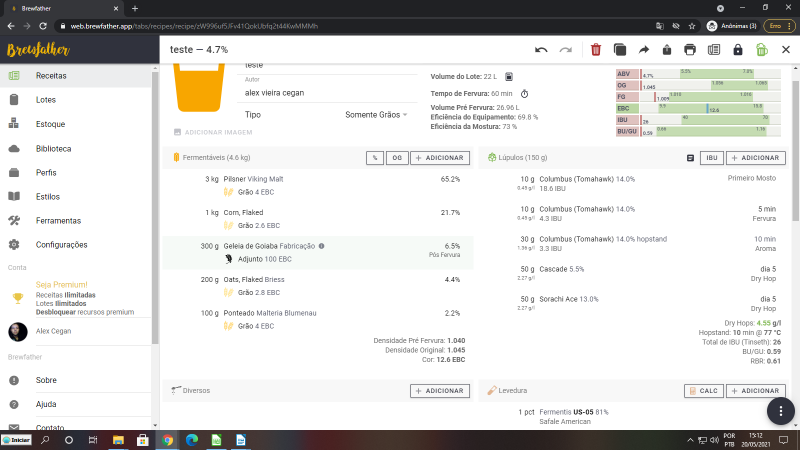
Task: Click the boil time timer icon
Action: coord(524,94)
